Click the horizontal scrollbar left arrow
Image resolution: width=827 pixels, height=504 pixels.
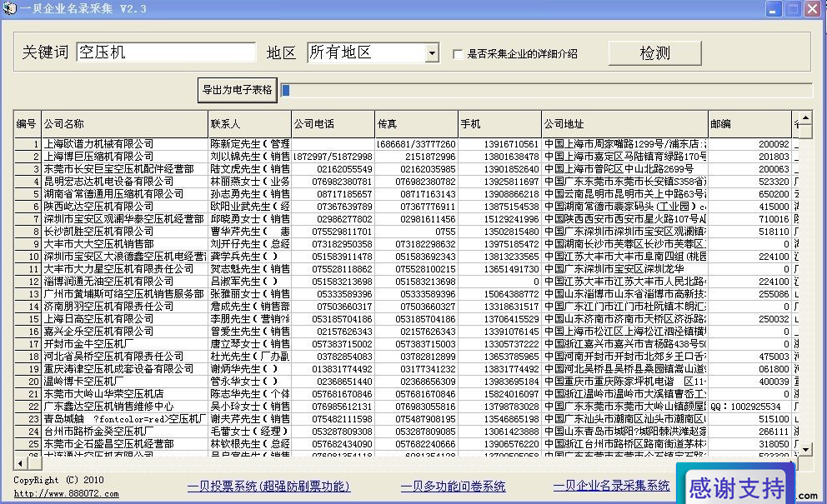(x=21, y=463)
